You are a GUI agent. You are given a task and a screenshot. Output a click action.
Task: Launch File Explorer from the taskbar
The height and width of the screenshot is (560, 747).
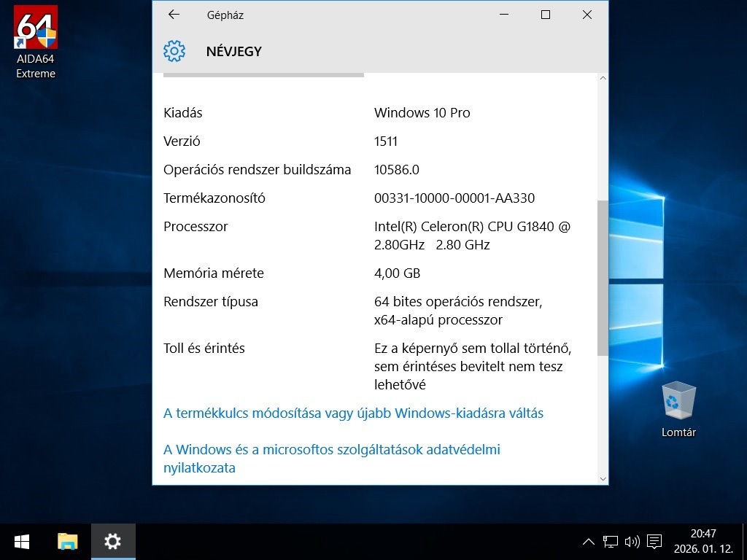click(68, 542)
